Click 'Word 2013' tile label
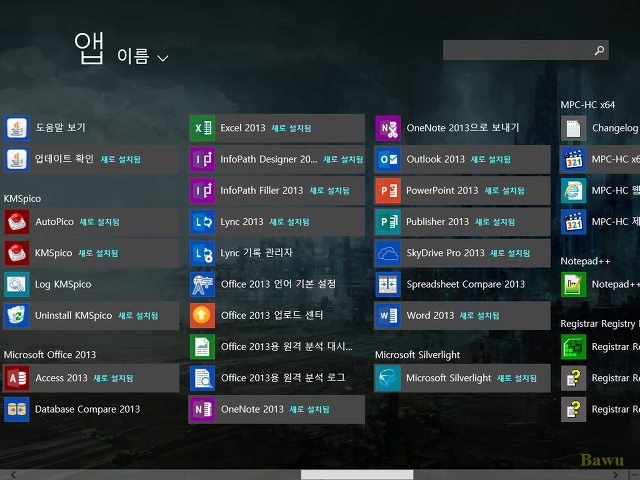 coord(430,316)
